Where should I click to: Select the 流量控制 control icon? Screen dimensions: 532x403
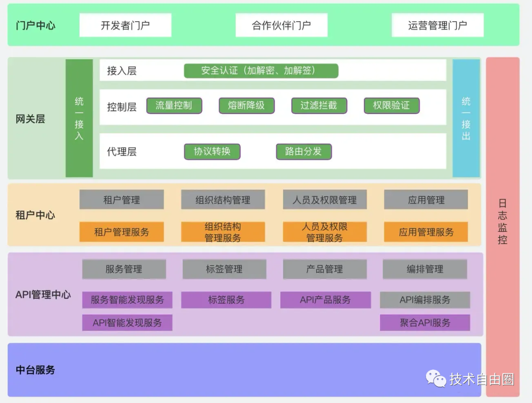174,105
